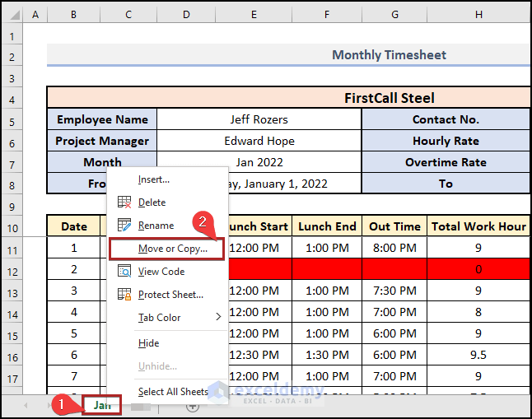This screenshot has width=532, height=419.
Task: Click the Edward Hope cell
Action: (x=259, y=141)
